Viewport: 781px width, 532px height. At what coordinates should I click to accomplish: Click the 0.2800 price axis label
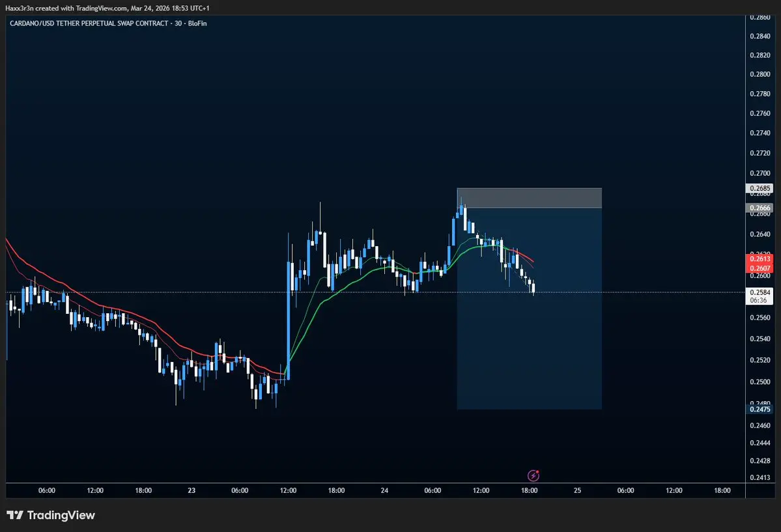click(x=760, y=74)
